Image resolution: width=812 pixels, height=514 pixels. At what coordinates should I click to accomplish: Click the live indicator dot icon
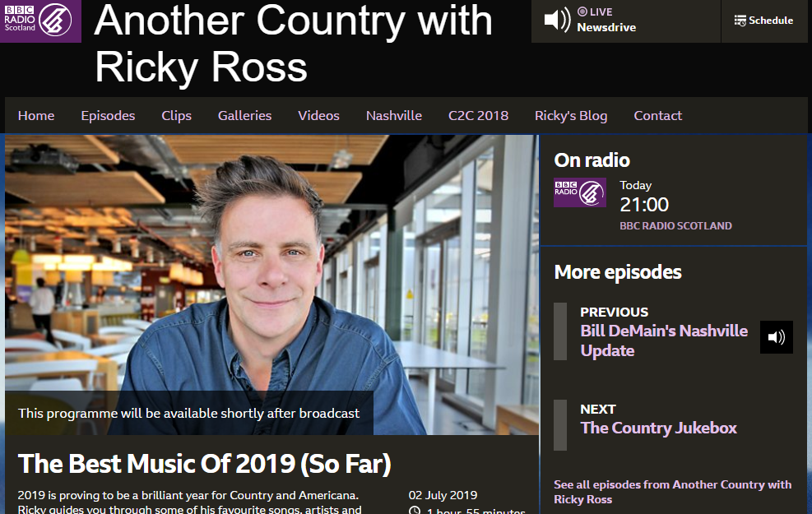coord(582,12)
